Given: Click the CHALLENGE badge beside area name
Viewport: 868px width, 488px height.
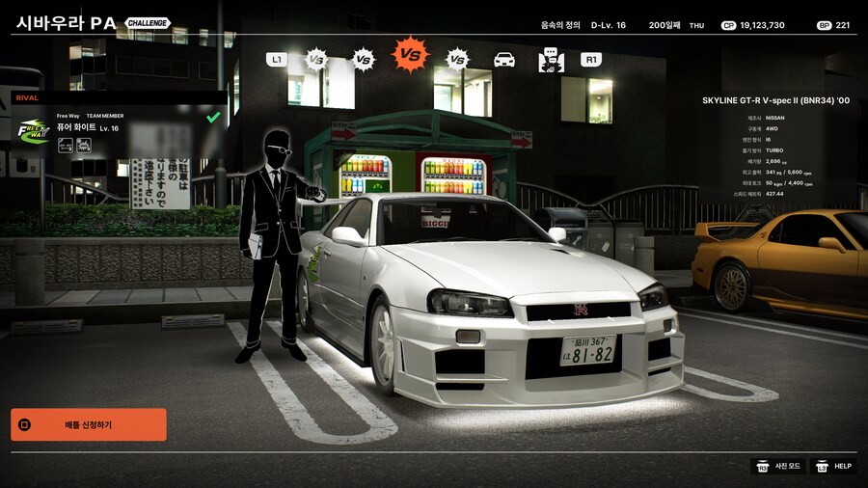Looking at the screenshot, I should pos(148,23).
